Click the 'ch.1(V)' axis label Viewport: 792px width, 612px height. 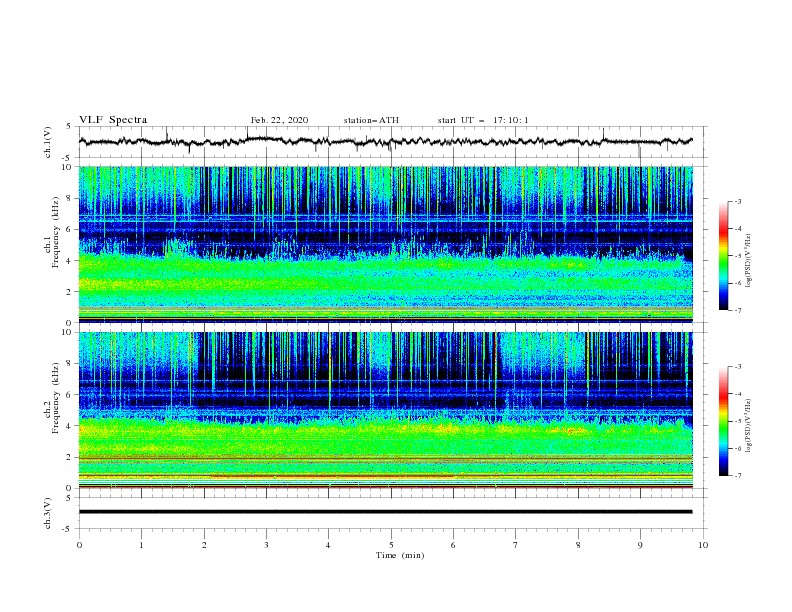coord(48,142)
